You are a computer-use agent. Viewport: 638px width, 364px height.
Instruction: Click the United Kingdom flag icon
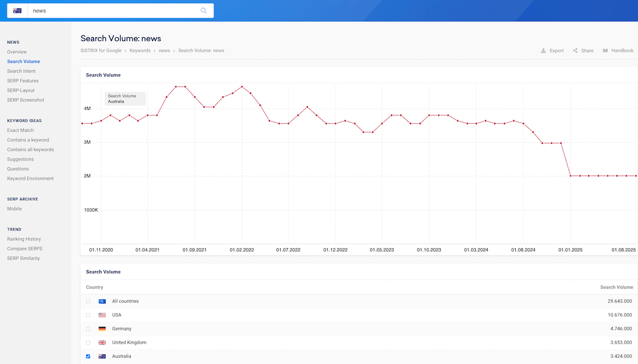102,342
